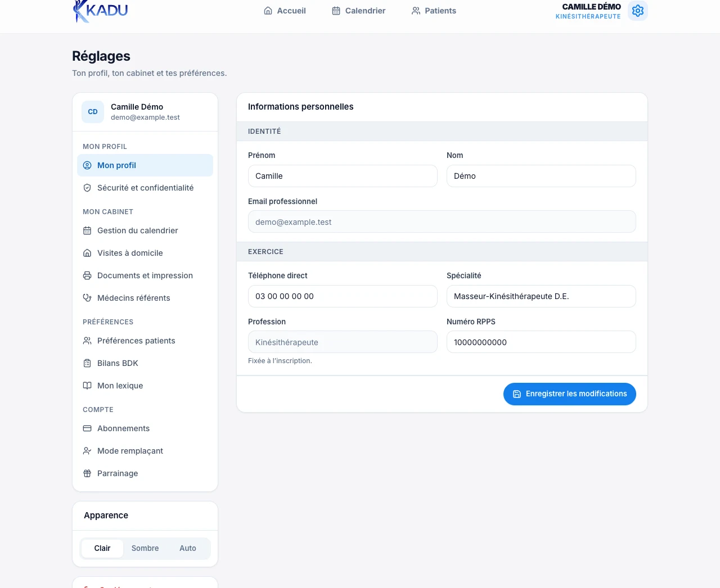Click the CD avatar badge
The width and height of the screenshot is (720, 588).
point(93,112)
